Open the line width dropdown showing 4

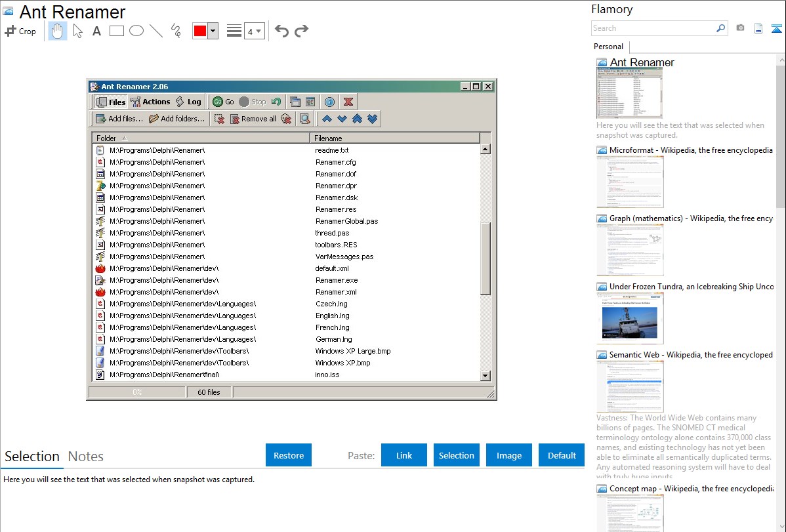click(x=255, y=31)
